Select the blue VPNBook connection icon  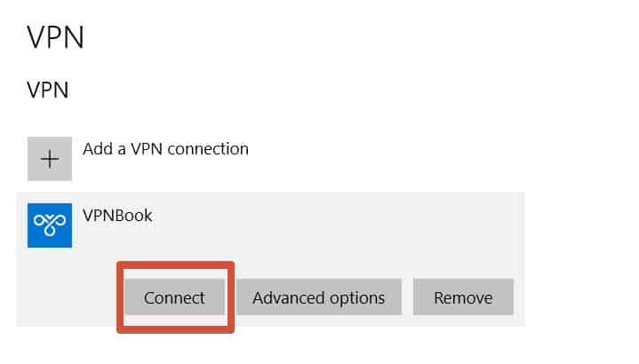click(x=50, y=226)
